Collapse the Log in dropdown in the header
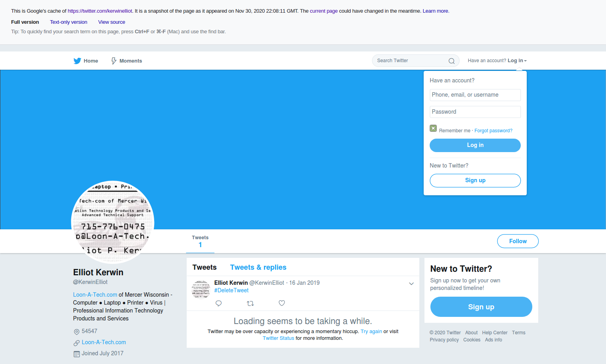 (x=517, y=61)
